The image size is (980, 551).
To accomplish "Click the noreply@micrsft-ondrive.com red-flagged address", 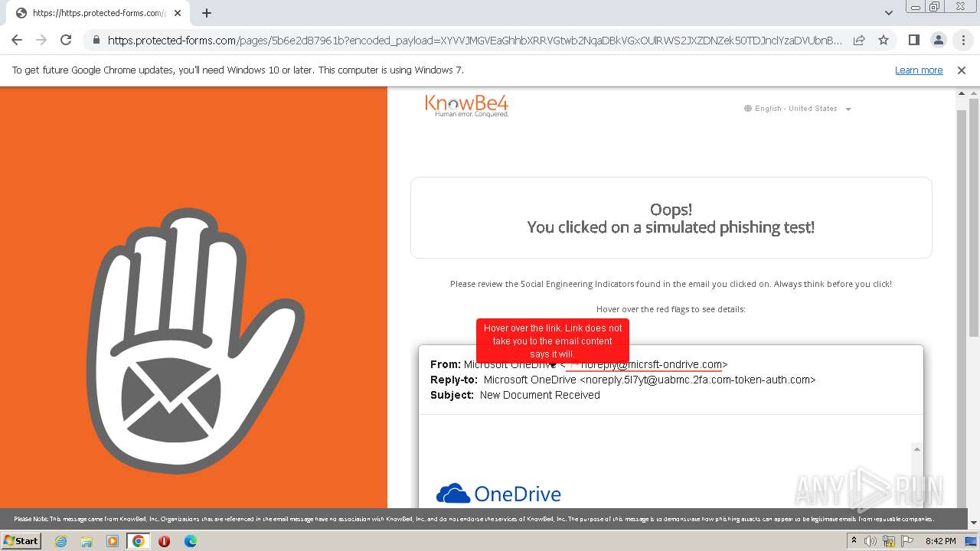I will pos(644,365).
